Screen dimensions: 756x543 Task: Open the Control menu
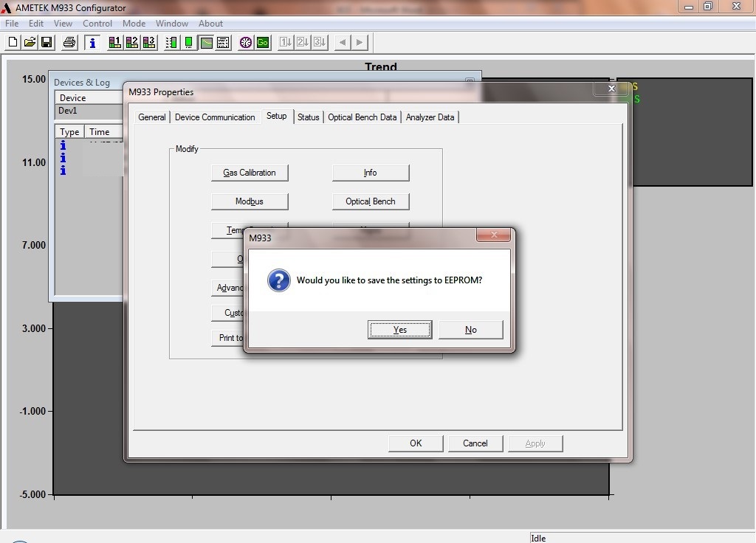pos(97,23)
